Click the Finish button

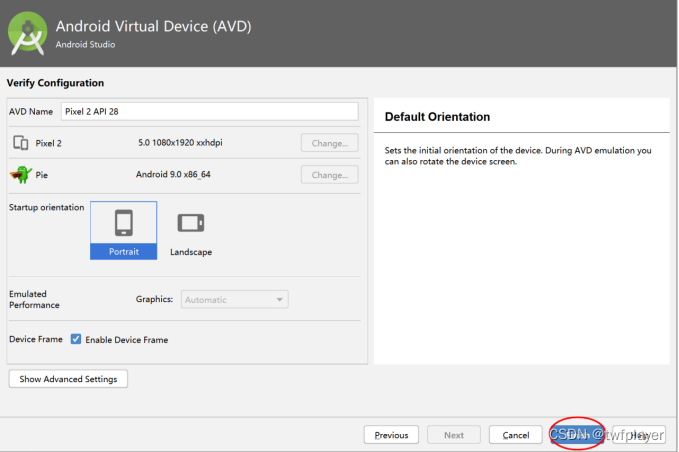pyautogui.click(x=577, y=434)
